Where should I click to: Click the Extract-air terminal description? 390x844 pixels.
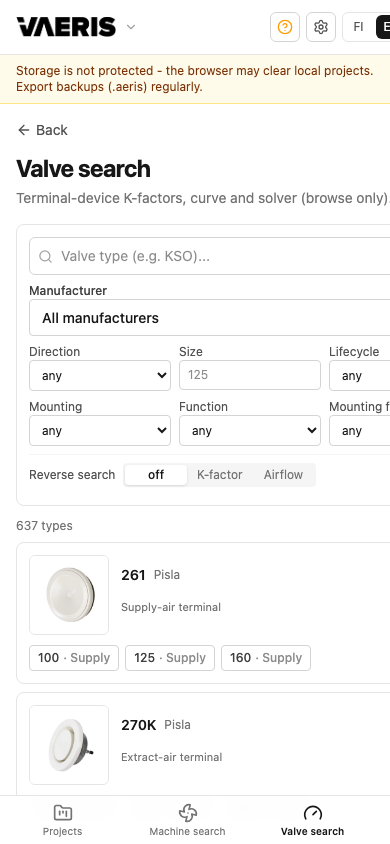click(172, 757)
